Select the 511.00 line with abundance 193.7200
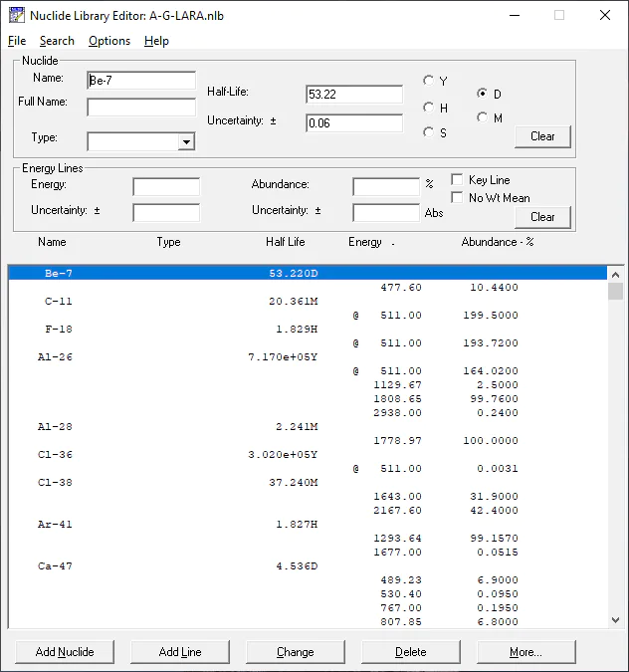The width and height of the screenshot is (629, 672). tap(308, 342)
